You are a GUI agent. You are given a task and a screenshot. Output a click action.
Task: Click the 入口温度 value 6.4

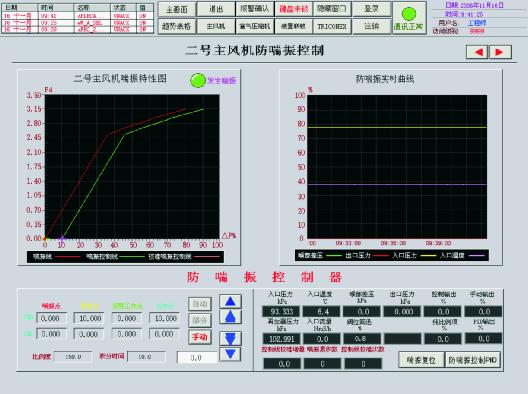coord(322,311)
